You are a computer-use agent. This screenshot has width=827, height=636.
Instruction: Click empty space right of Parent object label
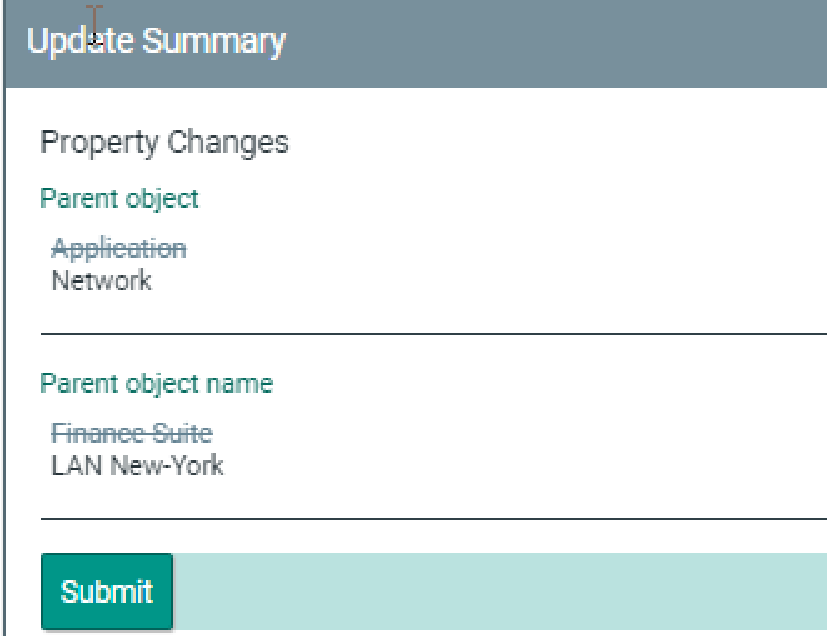point(500,198)
